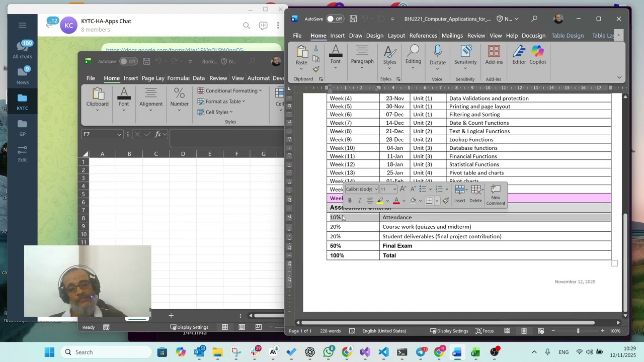Open Read Mode view in Word status bar

(507, 331)
